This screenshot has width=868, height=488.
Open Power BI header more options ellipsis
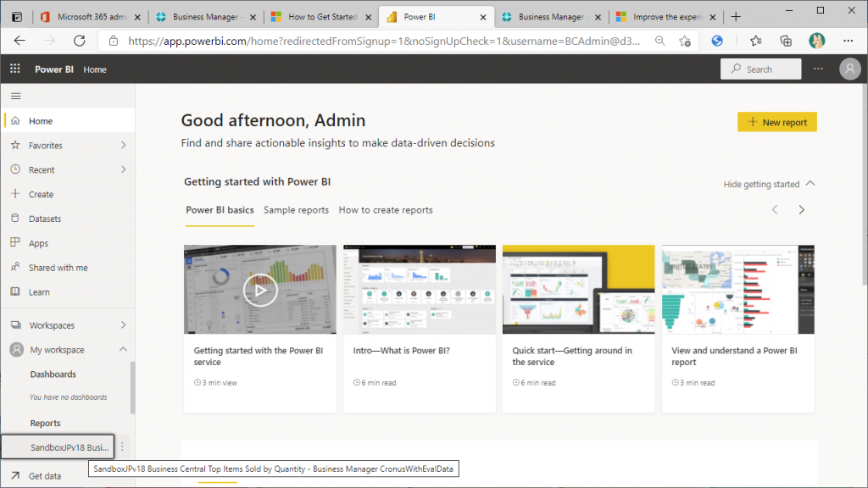click(x=818, y=69)
